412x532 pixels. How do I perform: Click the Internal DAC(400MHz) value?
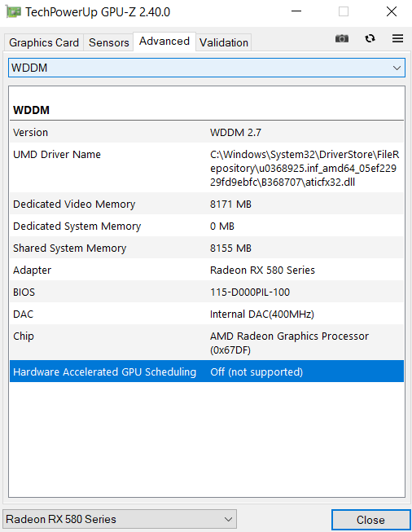coord(262,314)
